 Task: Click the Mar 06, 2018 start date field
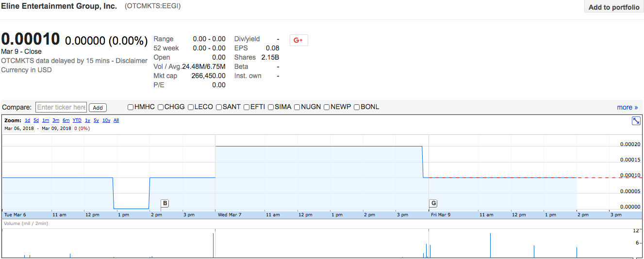(x=19, y=129)
